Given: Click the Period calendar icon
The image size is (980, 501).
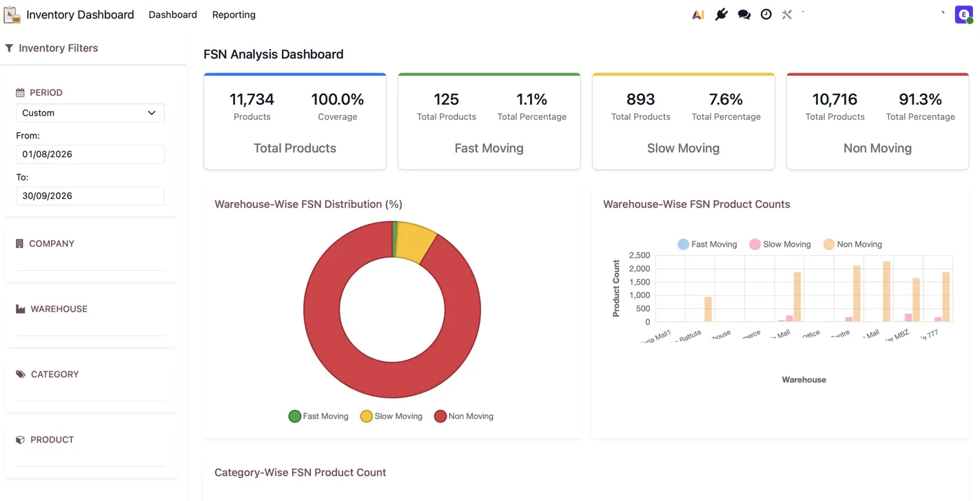Looking at the screenshot, I should tap(20, 92).
